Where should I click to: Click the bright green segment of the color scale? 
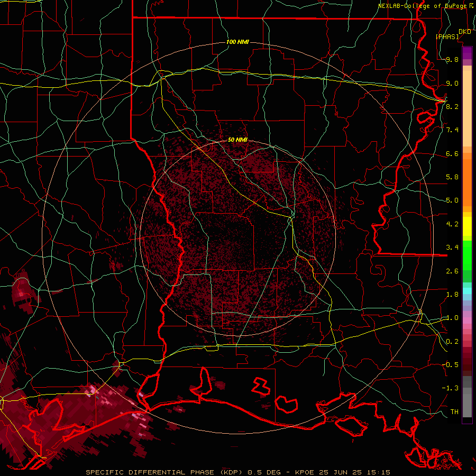(467, 255)
